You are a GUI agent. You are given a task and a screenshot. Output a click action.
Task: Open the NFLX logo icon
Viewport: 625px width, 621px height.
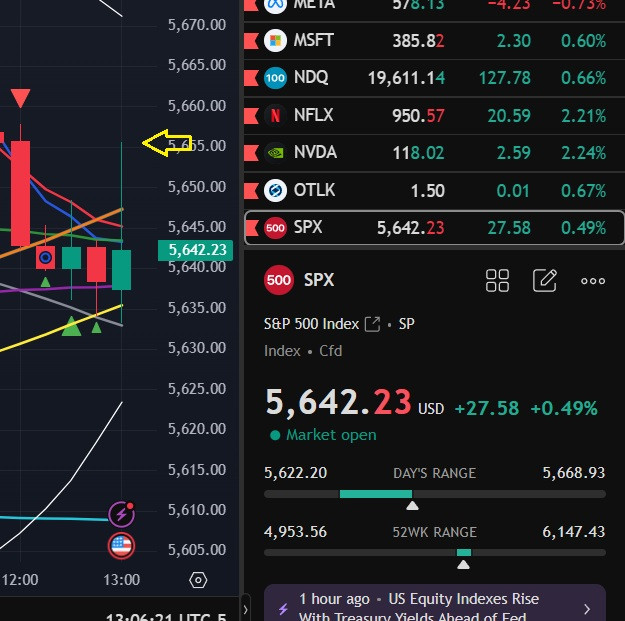click(275, 116)
